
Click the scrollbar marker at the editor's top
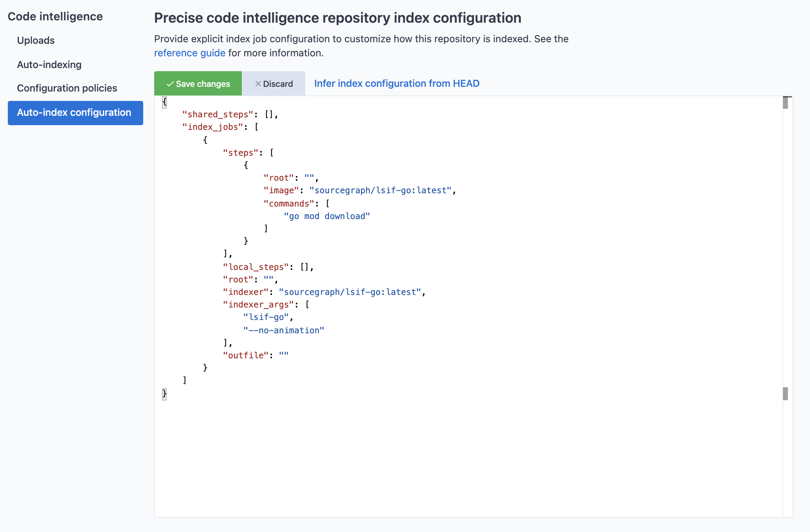[785, 103]
